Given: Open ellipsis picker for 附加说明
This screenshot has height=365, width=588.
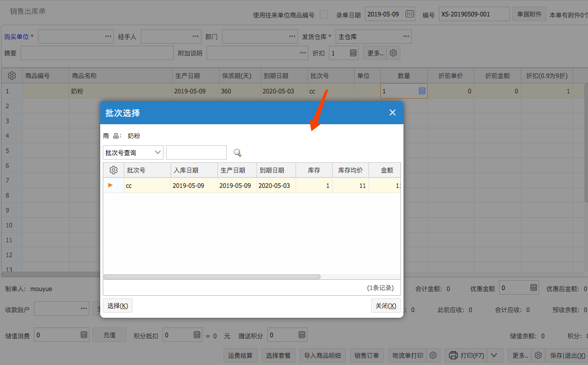Looking at the screenshot, I should pos(303,53).
